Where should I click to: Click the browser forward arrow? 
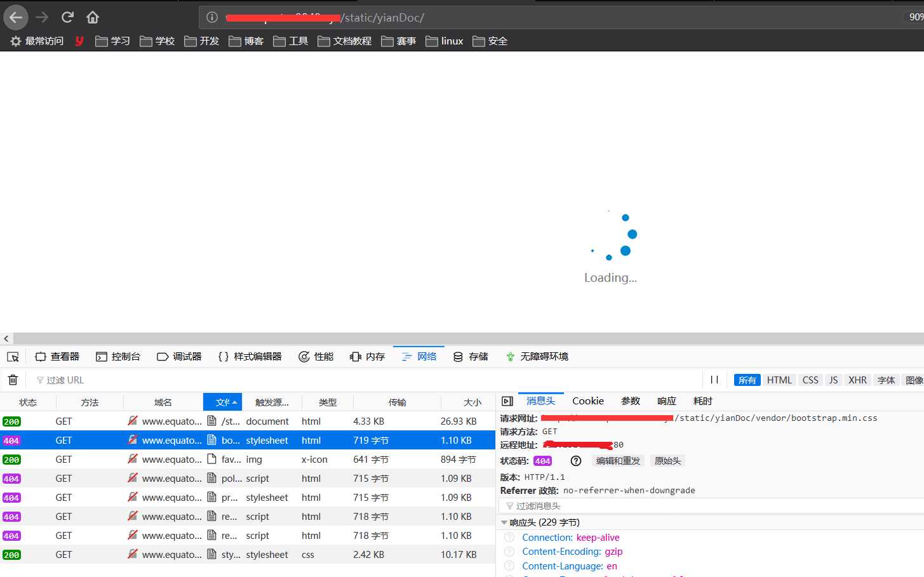click(x=42, y=17)
